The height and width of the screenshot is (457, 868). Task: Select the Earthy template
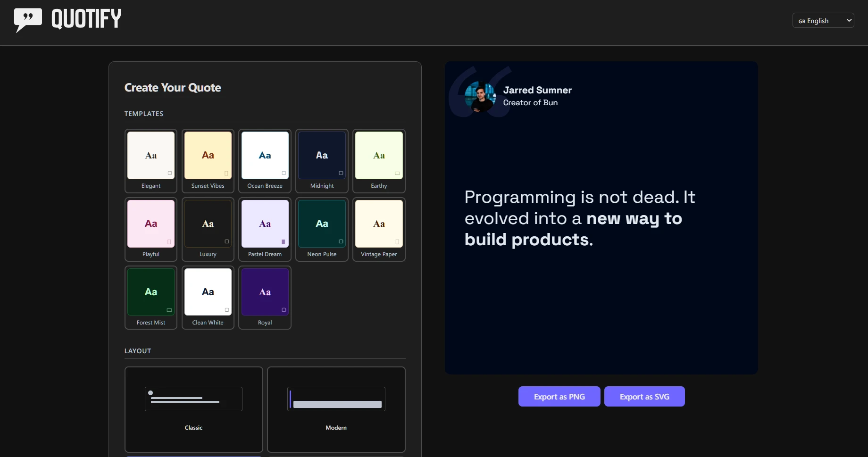[x=379, y=161]
